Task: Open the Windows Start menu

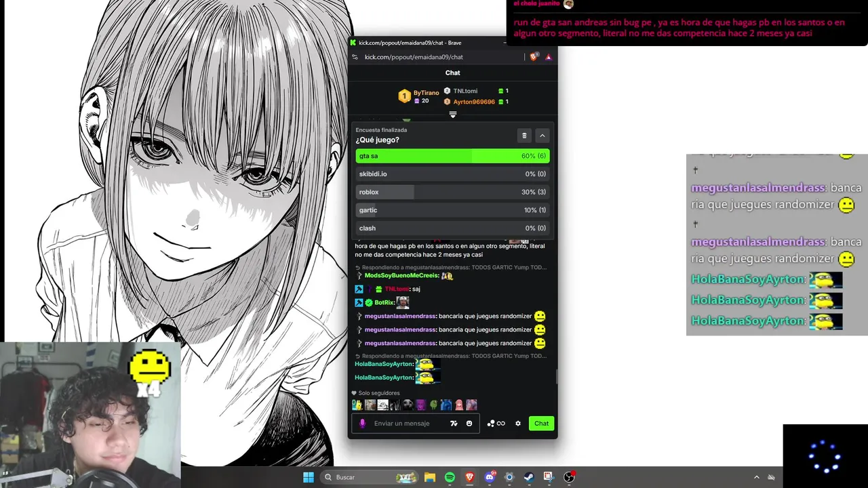Action: coord(309,477)
